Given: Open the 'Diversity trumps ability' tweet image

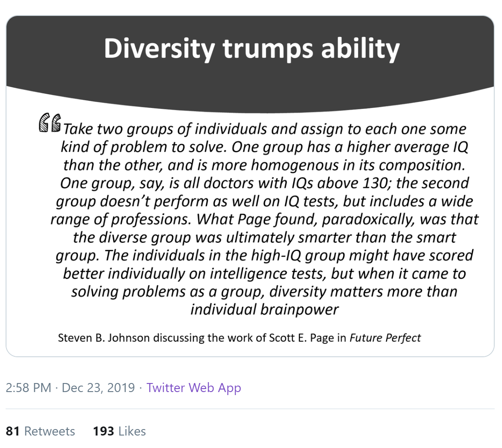Looking at the screenshot, I should pos(250,186).
